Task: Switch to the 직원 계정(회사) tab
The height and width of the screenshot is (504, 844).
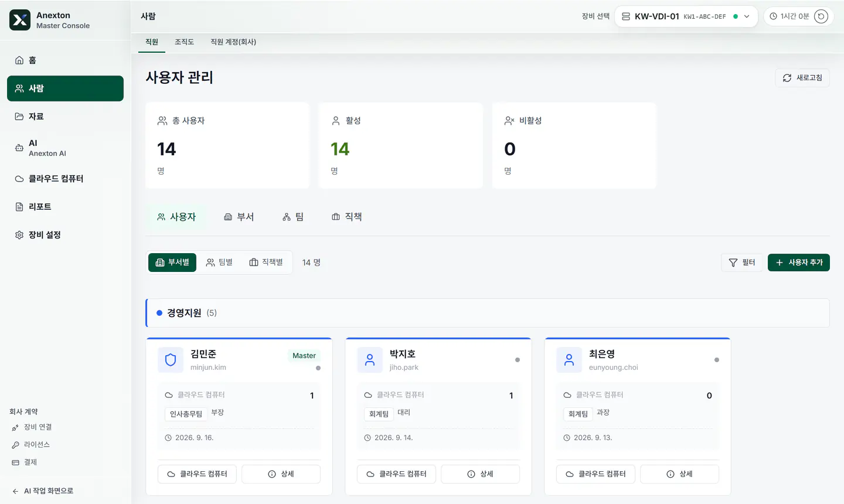Action: [x=233, y=42]
